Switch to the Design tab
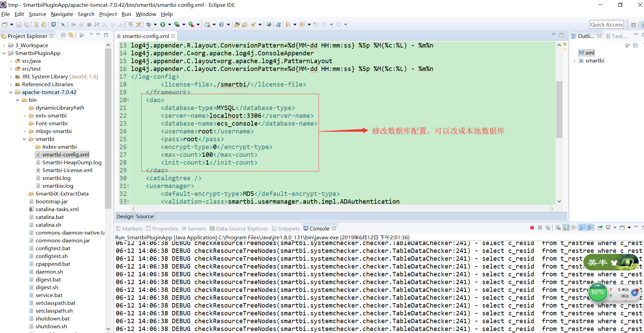This screenshot has height=333, width=644. [125, 216]
